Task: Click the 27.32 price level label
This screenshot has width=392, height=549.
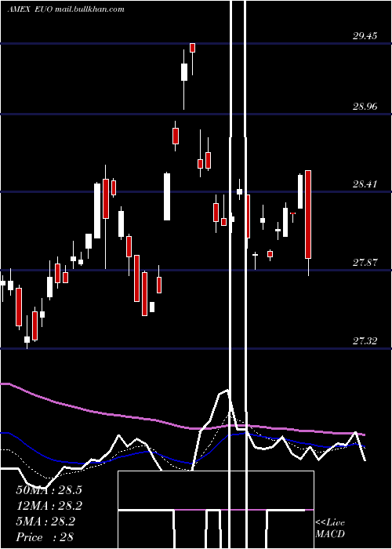Action: (x=365, y=340)
